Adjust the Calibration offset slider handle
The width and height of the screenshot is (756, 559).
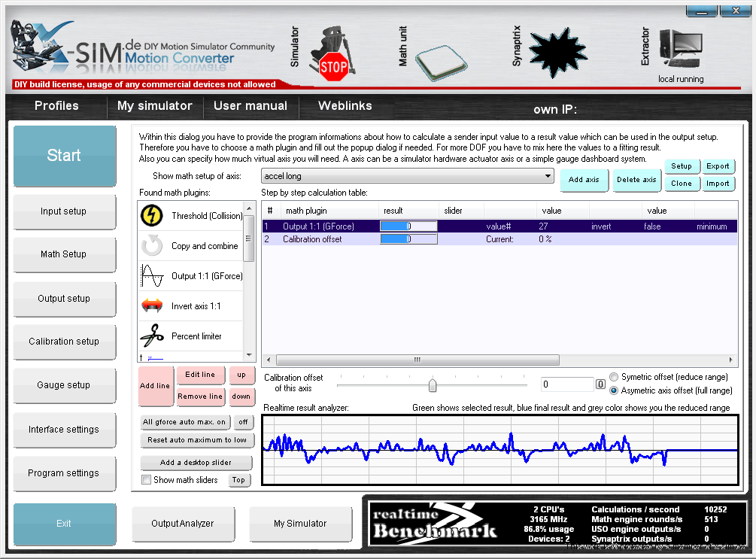[x=433, y=385]
